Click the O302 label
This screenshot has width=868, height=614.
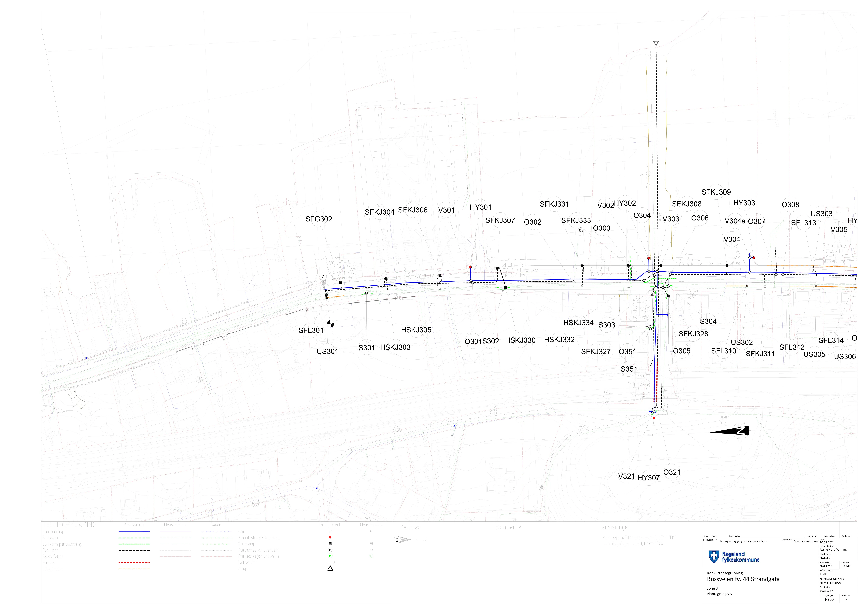point(533,222)
